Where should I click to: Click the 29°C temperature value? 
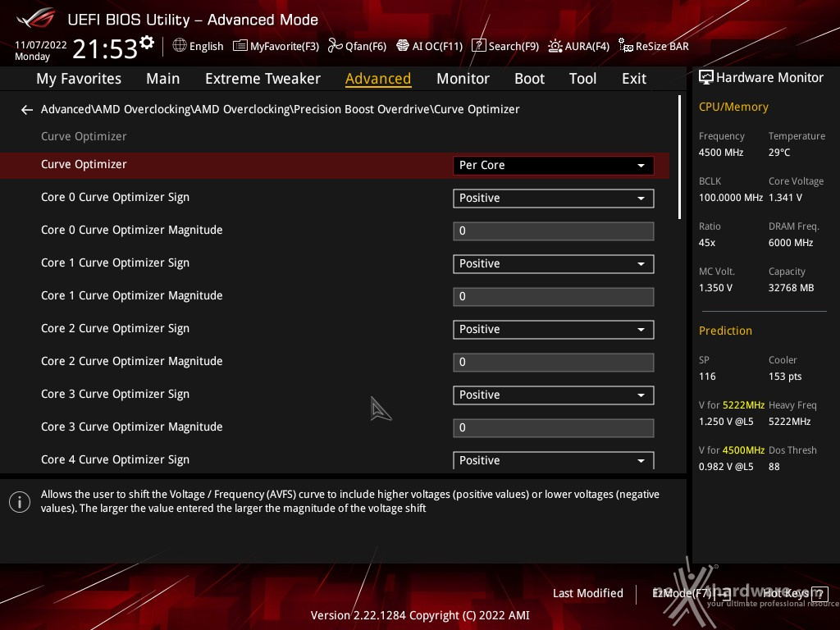[779, 153]
